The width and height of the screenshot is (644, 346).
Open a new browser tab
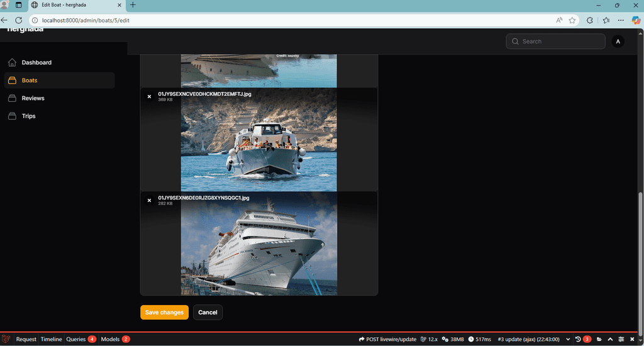click(133, 5)
